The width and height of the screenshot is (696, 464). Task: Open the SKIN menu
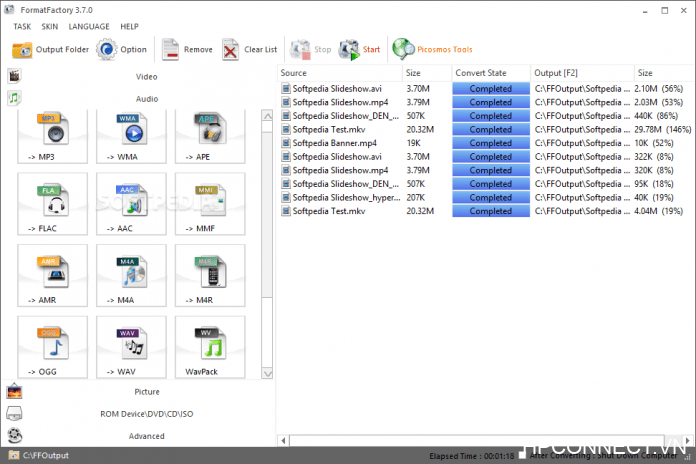click(x=50, y=27)
